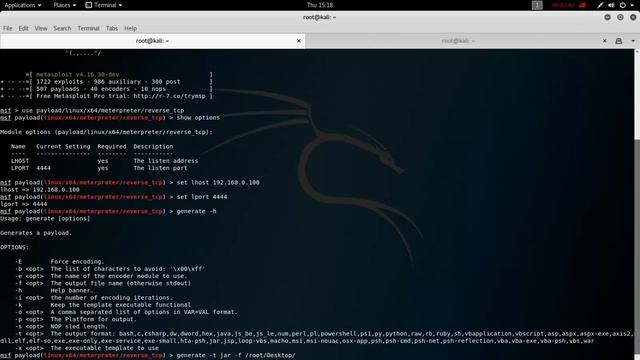640x360 pixels.
Task: Click 'set lport 4444' command
Action: click(x=202, y=197)
